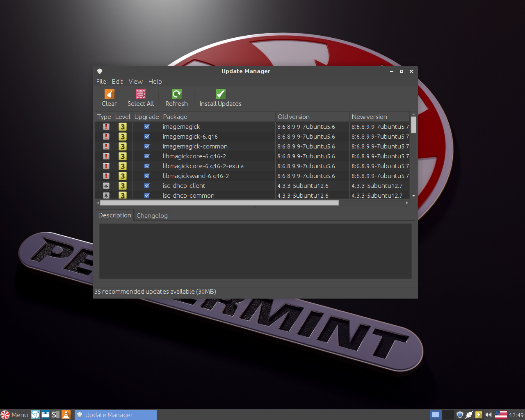Deselect the isc-dhcp-client upgrade checkbox
This screenshot has height=420, width=525.
147,186
